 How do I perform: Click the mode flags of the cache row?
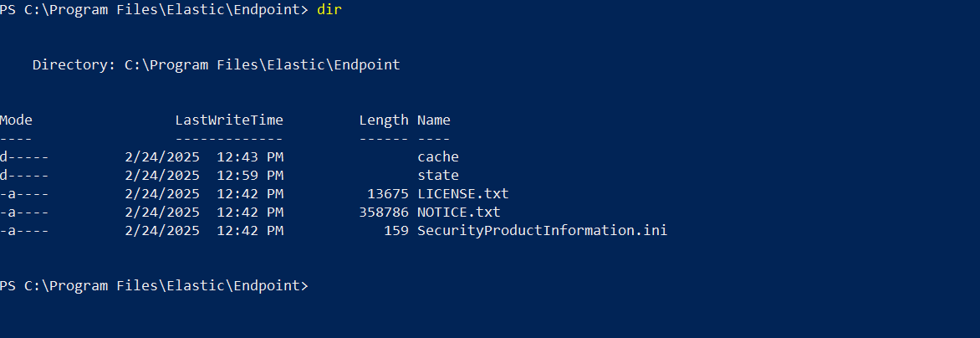coord(24,156)
